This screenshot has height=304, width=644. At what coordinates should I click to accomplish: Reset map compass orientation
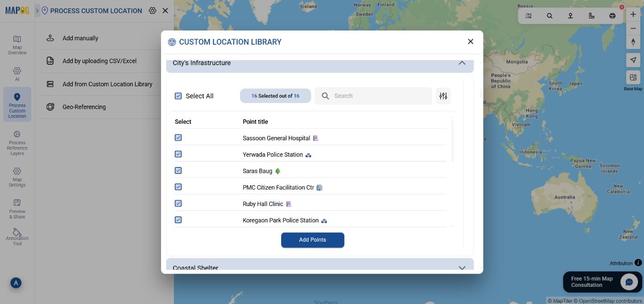pos(633,42)
